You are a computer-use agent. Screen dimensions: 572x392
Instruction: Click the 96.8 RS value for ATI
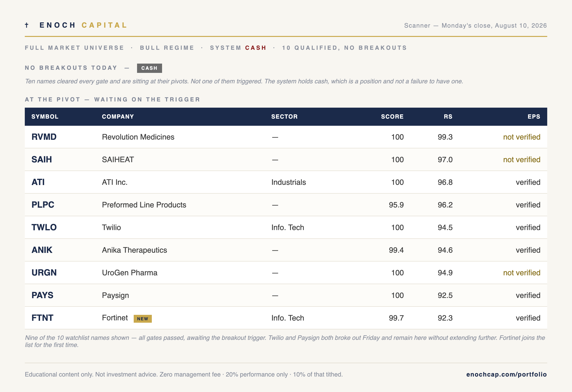[445, 182]
